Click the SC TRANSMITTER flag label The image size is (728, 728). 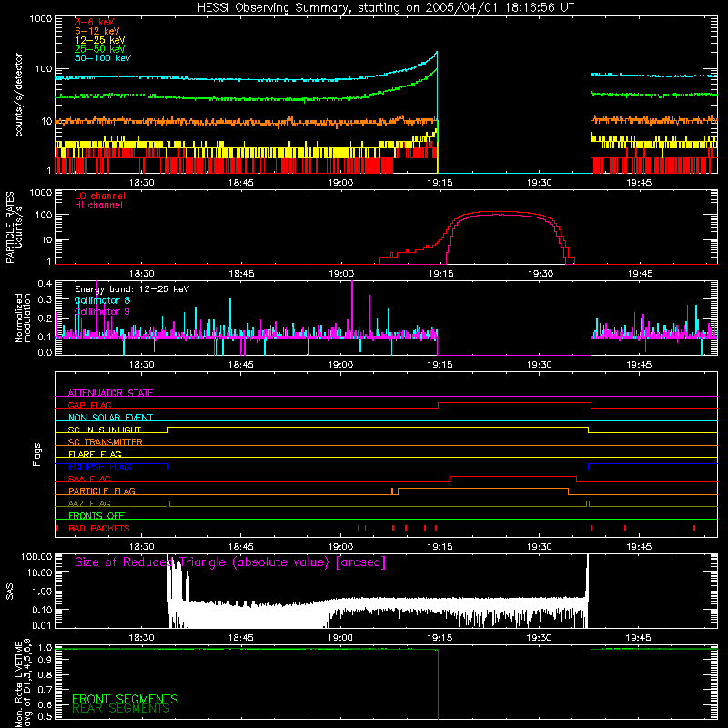(x=106, y=442)
